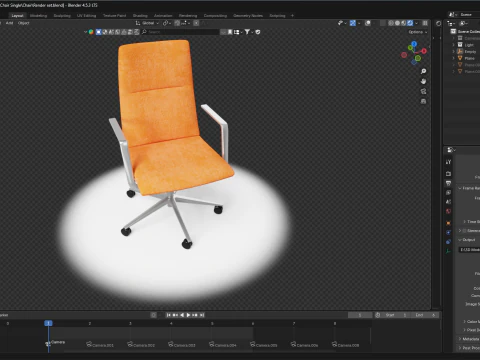Select rendered viewport shading
The width and height of the screenshot is (480, 360).
click(410, 23)
